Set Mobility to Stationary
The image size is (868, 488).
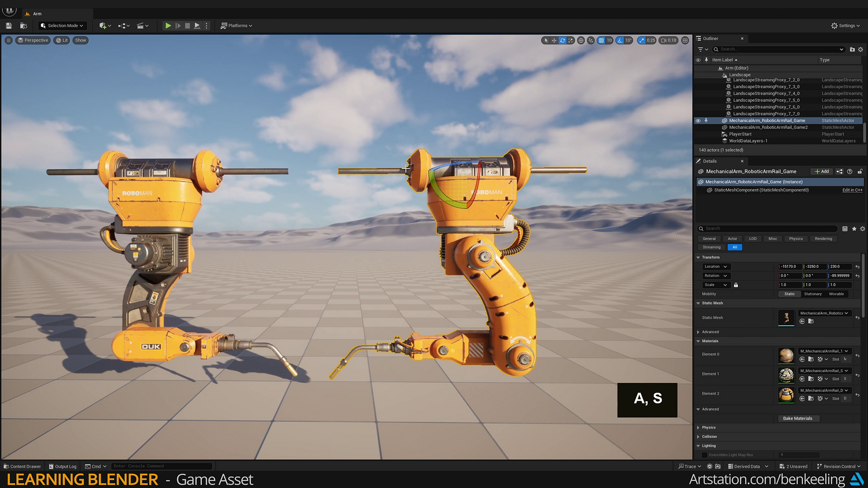(812, 294)
